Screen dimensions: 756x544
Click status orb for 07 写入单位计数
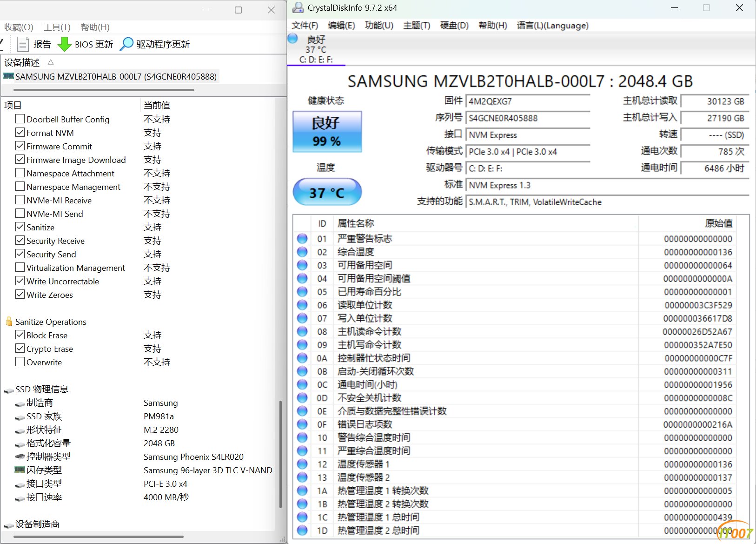click(x=302, y=318)
